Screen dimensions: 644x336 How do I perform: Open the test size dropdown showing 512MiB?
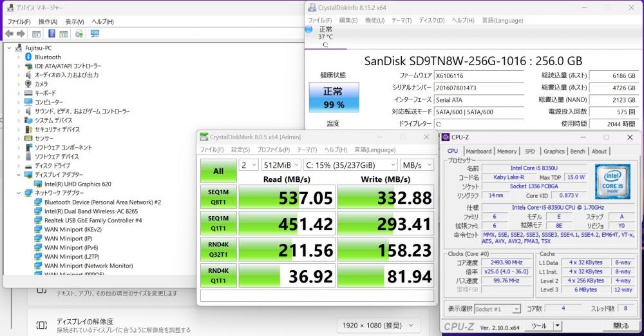[x=281, y=165]
